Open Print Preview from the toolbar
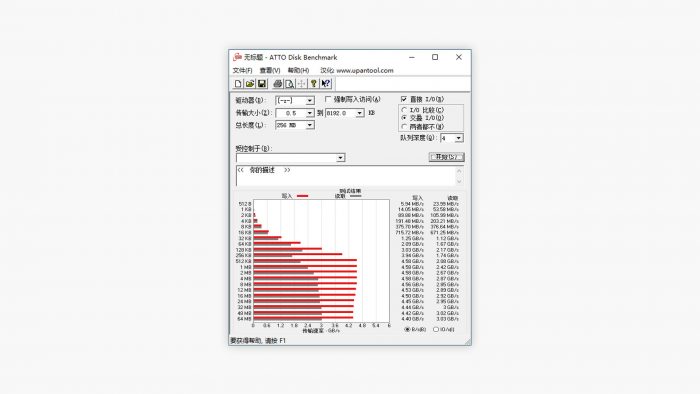 coord(290,83)
